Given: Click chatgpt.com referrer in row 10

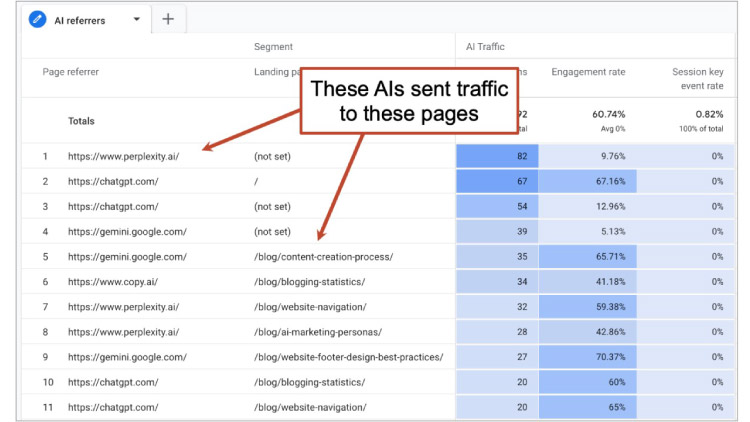Looking at the screenshot, I should pos(113,382).
